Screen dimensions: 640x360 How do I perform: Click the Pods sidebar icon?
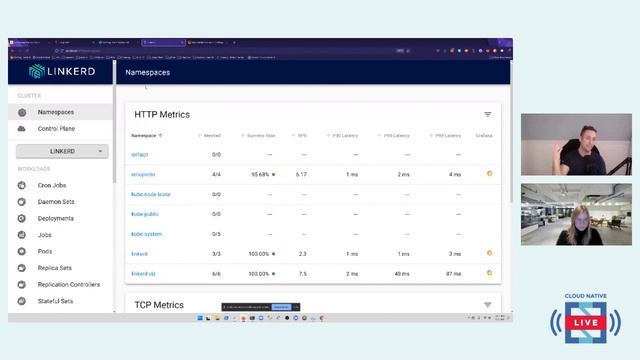tap(22, 251)
